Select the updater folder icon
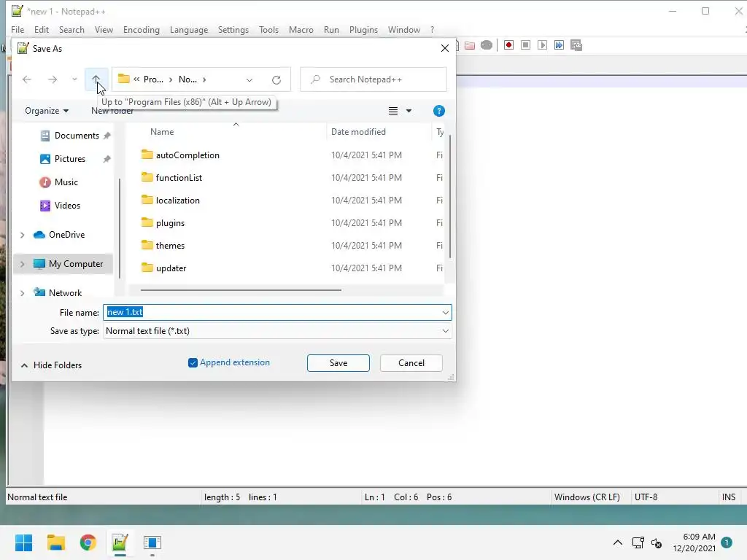Image resolution: width=747 pixels, height=560 pixels. (147, 268)
